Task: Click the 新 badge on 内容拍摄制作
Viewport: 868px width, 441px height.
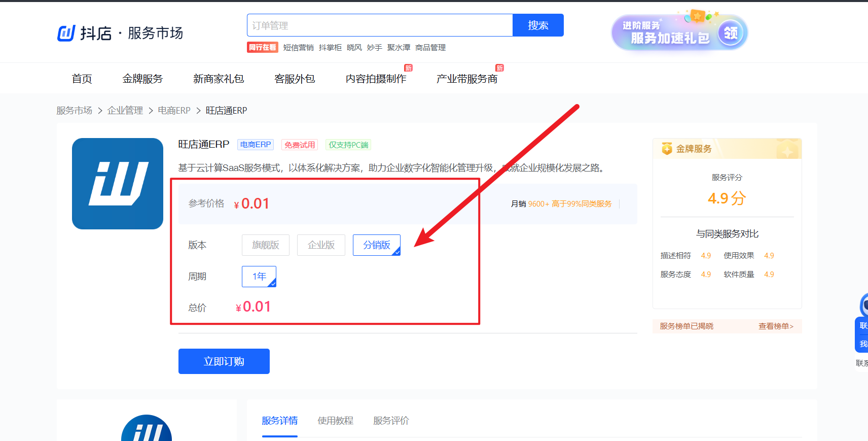Action: pos(408,68)
